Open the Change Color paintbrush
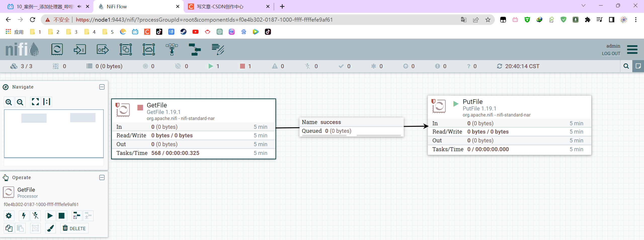This screenshot has height=240, width=644. pyautogui.click(x=50, y=228)
